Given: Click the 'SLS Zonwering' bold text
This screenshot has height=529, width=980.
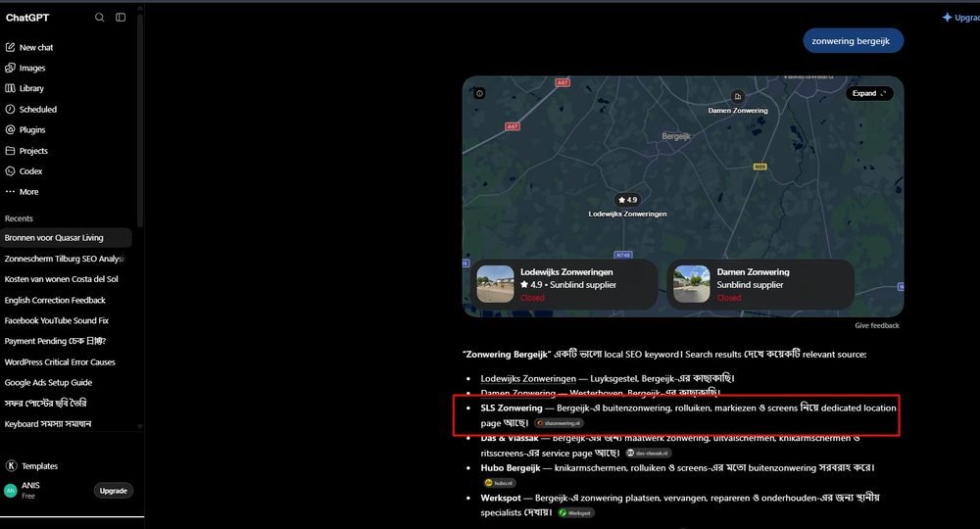Looking at the screenshot, I should point(512,408).
